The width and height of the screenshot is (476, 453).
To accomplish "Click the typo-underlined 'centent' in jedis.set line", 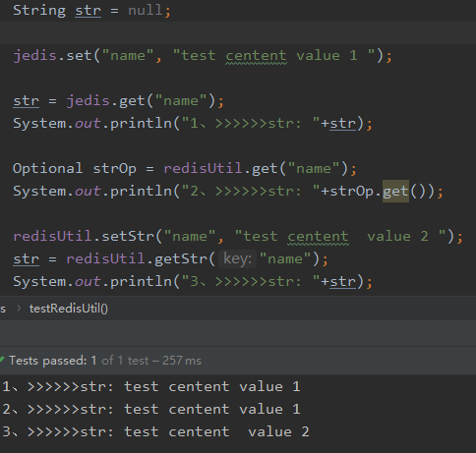I will click(x=256, y=56).
